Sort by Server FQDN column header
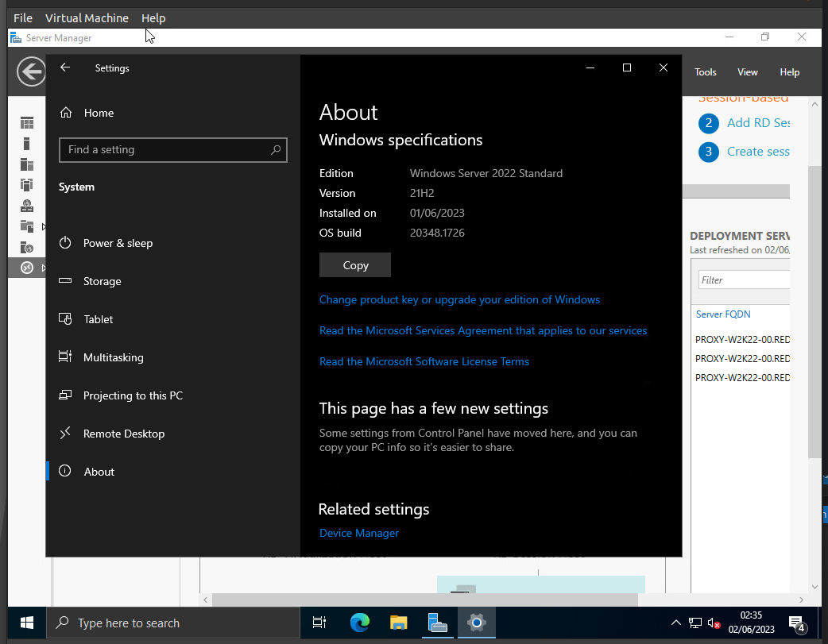This screenshot has height=644, width=828. pos(723,314)
